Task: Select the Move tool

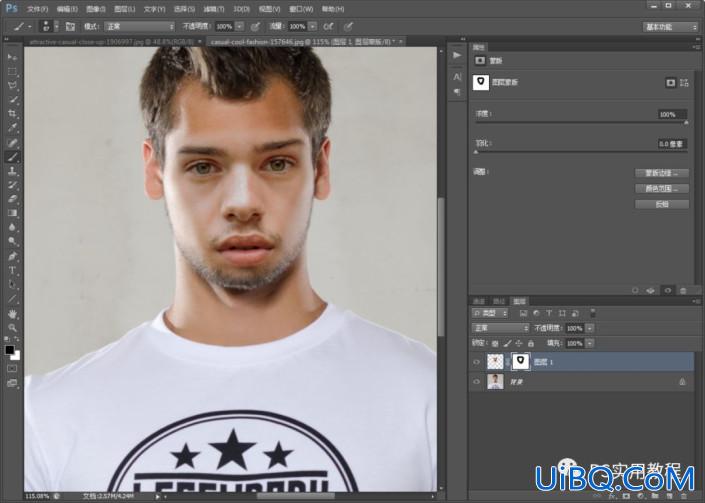Action: [12, 57]
